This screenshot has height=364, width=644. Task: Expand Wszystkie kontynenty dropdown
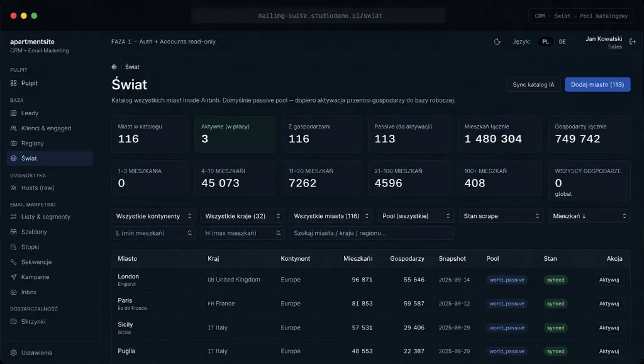pos(153,216)
